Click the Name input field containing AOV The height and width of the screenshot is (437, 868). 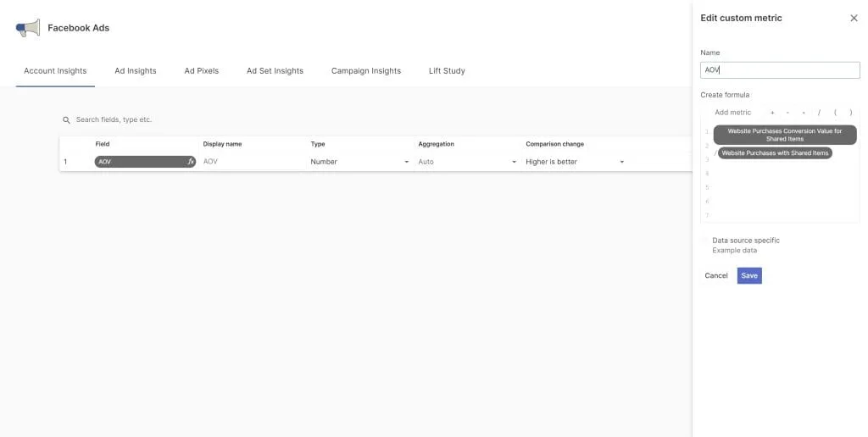(x=780, y=70)
